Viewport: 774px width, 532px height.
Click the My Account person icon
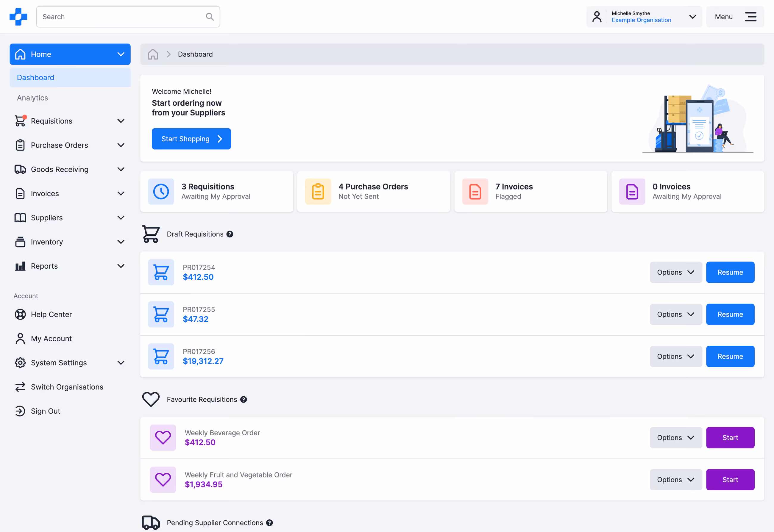click(x=20, y=338)
